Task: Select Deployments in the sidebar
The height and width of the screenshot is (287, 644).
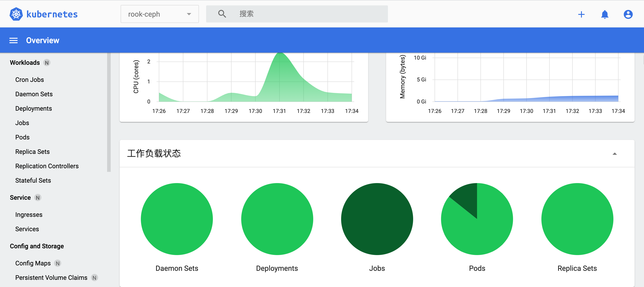Action: pyautogui.click(x=34, y=108)
